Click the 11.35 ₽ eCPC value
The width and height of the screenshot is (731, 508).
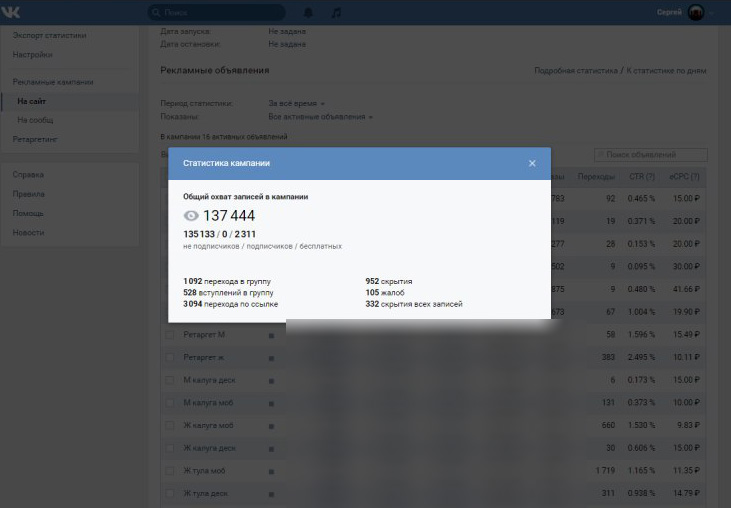click(x=686, y=471)
